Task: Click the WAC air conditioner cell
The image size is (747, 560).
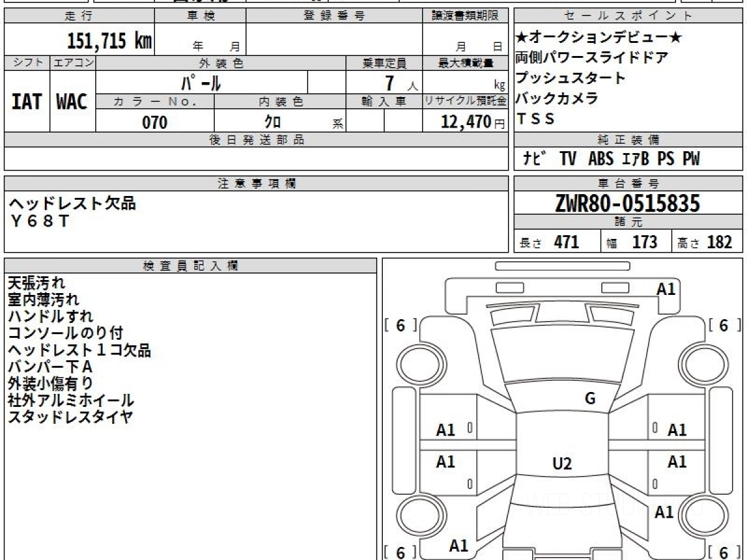Action: click(72, 102)
